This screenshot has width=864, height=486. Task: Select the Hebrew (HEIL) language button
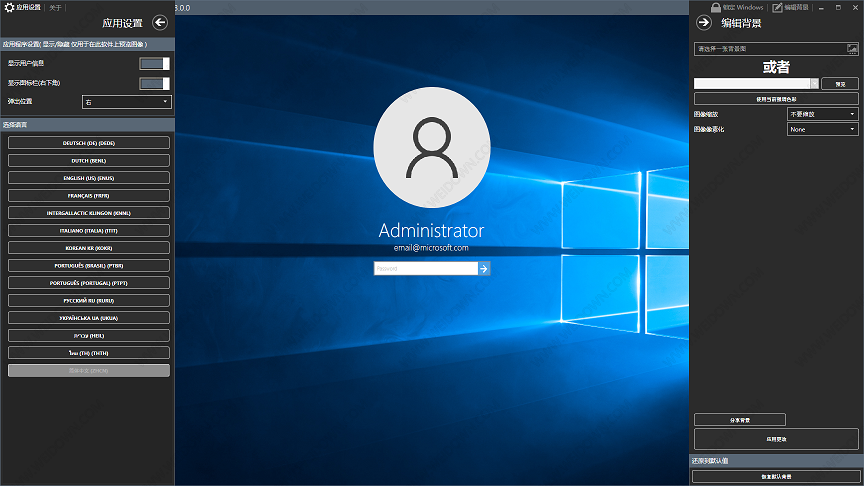[x=89, y=336]
